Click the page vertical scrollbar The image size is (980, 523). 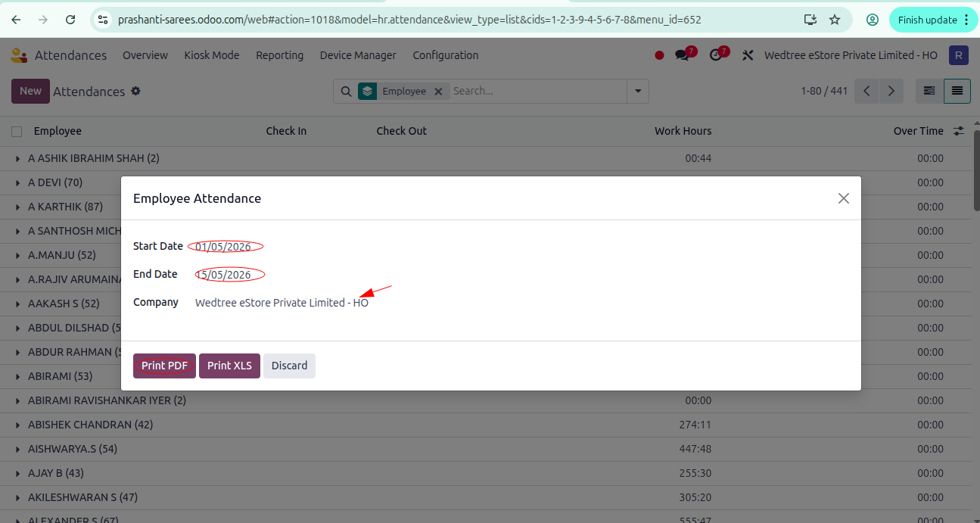pos(976,170)
